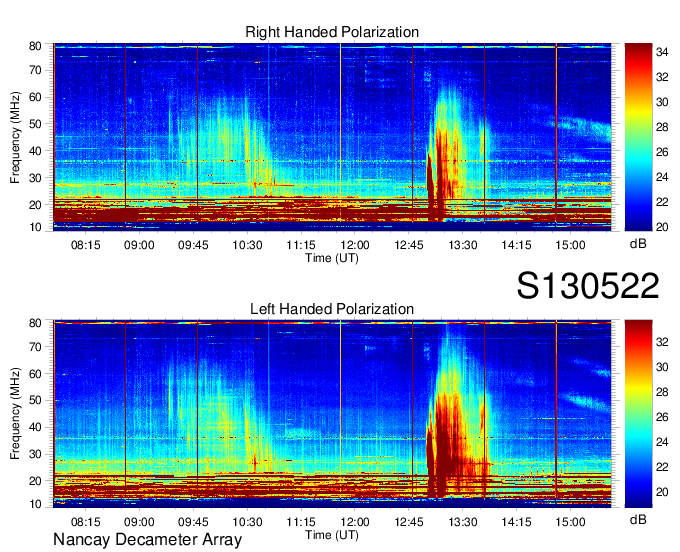Screen dimensions: 680x552
Task: Click the 28 value on the Left Handed colorbar
Action: 662,392
